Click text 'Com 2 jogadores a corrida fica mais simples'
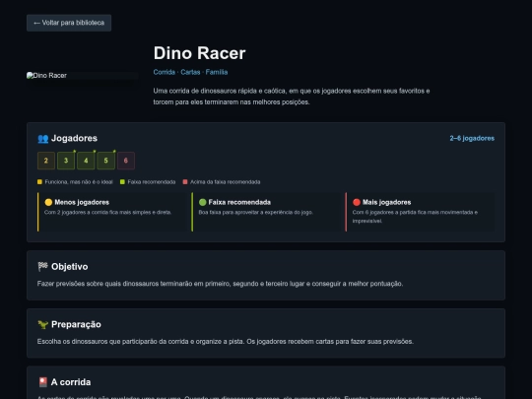Image resolution: width=532 pixels, height=399 pixels. click(x=108, y=213)
